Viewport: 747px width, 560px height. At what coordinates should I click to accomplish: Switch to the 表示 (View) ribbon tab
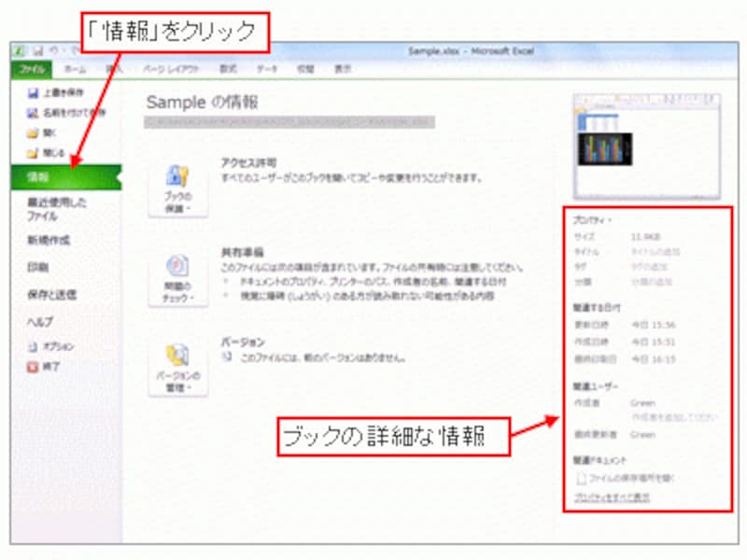pos(343,69)
